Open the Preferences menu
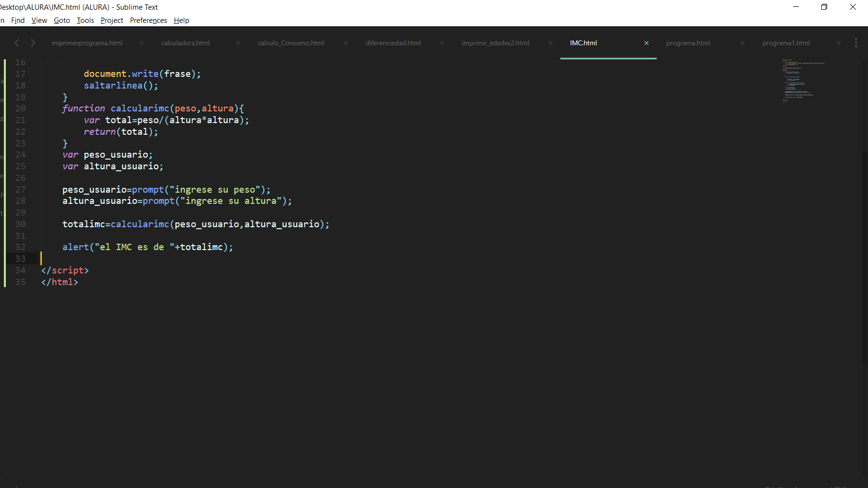The image size is (868, 488). (148, 20)
